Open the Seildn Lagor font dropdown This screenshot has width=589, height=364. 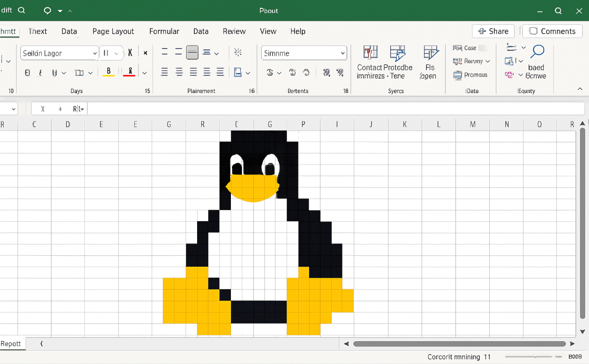[95, 53]
